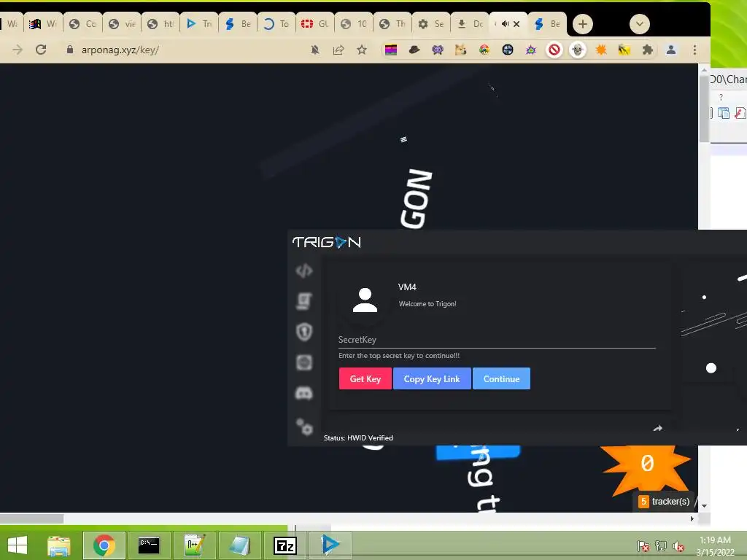Open Trigon settings gears icon

(x=304, y=427)
